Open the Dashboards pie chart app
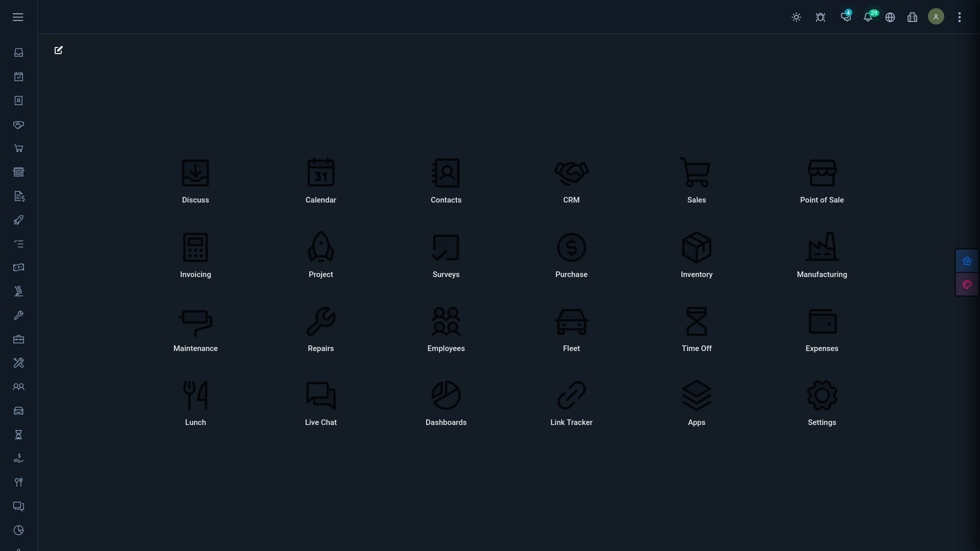 (x=446, y=395)
